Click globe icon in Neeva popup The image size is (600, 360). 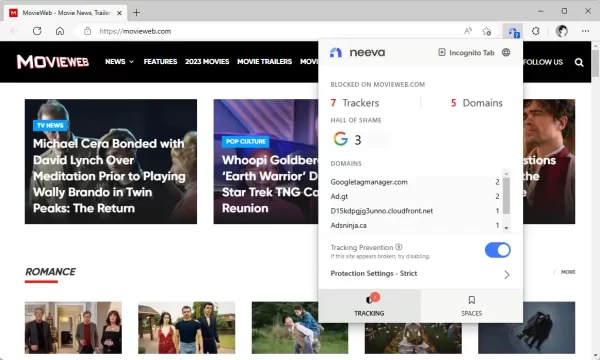[x=506, y=52]
